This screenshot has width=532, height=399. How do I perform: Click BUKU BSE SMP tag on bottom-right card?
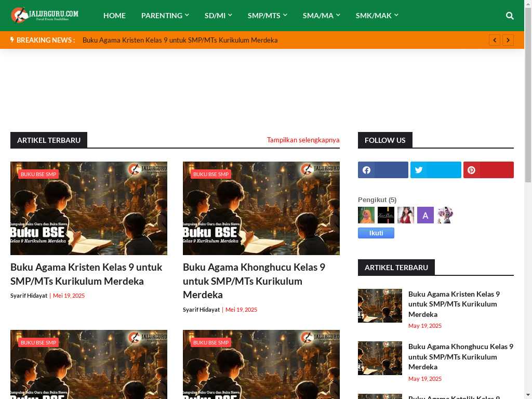[x=211, y=342]
